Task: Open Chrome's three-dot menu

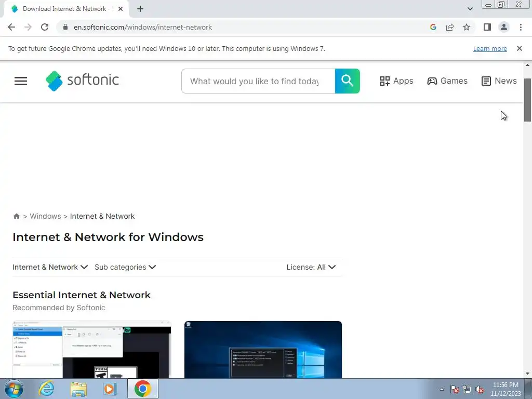Action: coord(521,27)
